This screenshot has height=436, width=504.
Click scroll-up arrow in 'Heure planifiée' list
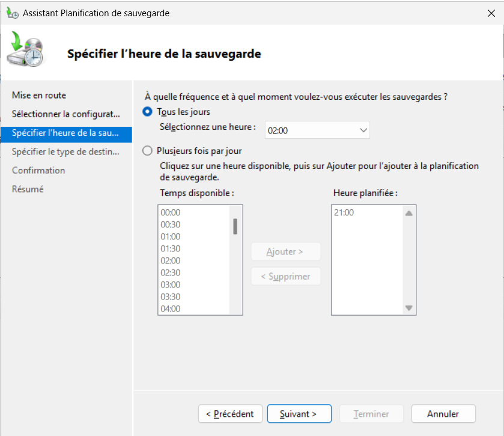409,213
